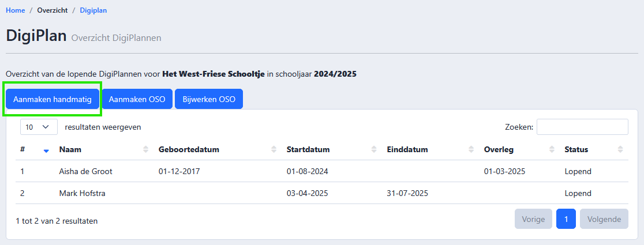644x245 pixels.
Task: Sort by Overleg column sort icon
Action: 552,150
